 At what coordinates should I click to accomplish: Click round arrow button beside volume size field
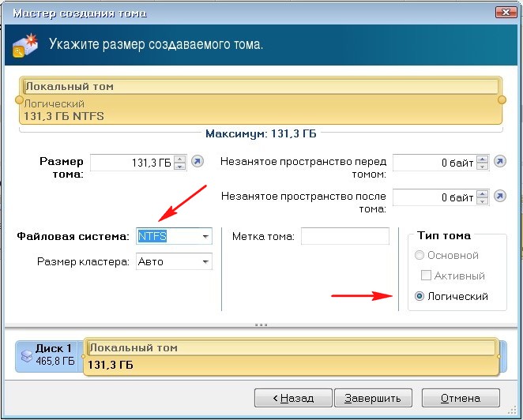click(x=198, y=162)
